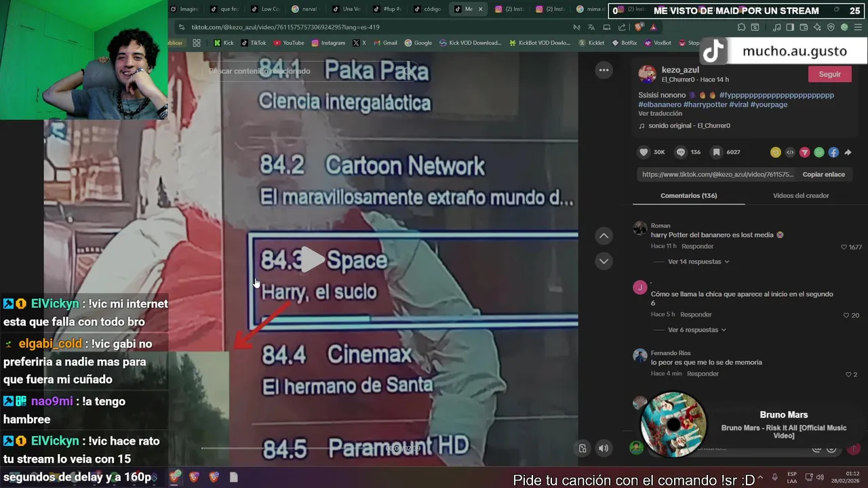
Task: Open the Kick VOD Download bookmark
Action: click(470, 43)
